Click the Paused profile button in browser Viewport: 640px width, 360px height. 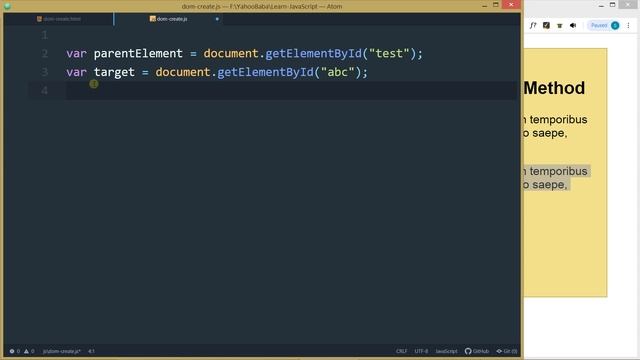[x=604, y=25]
